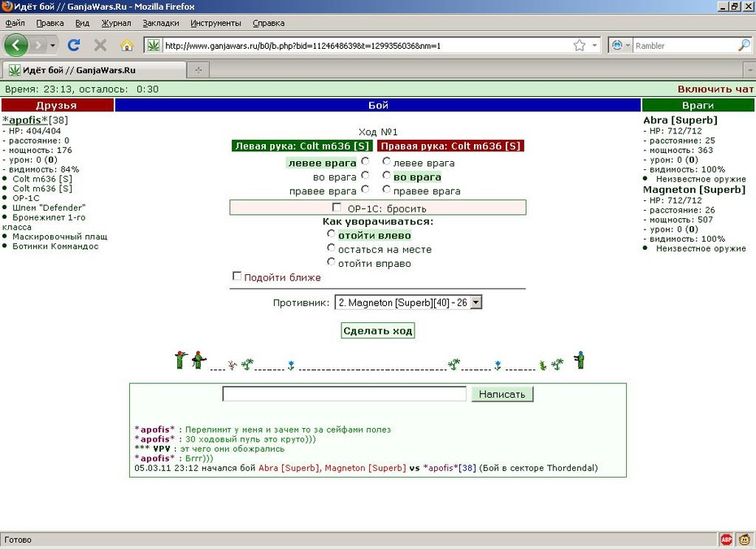Open the back-forward history dropdown arrow
Screen dimensions: 756x550
point(53,46)
